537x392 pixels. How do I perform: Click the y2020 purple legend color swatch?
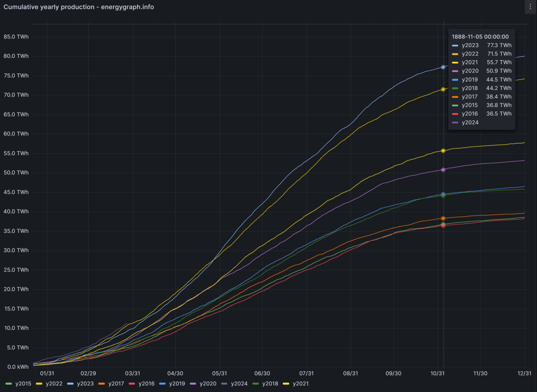[193, 384]
